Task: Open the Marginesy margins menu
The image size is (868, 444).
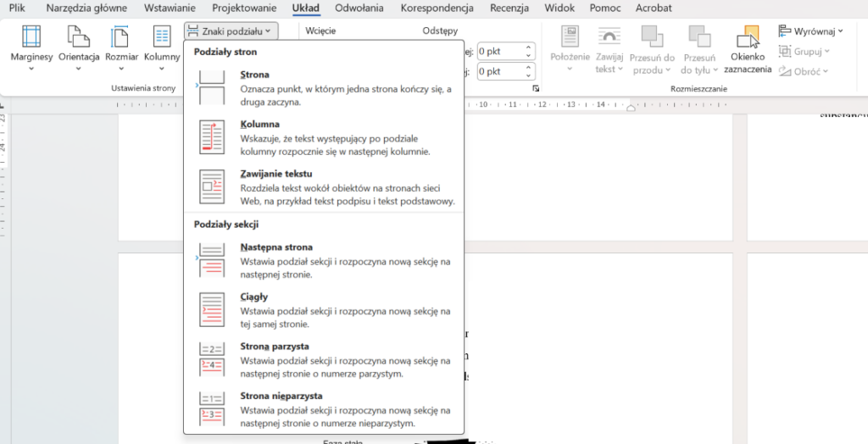Action: (31, 48)
